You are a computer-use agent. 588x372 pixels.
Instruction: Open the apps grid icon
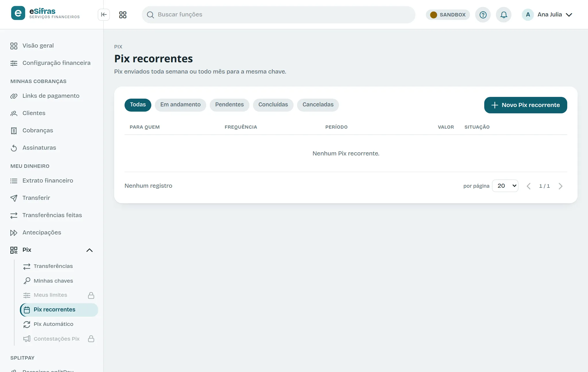123,15
